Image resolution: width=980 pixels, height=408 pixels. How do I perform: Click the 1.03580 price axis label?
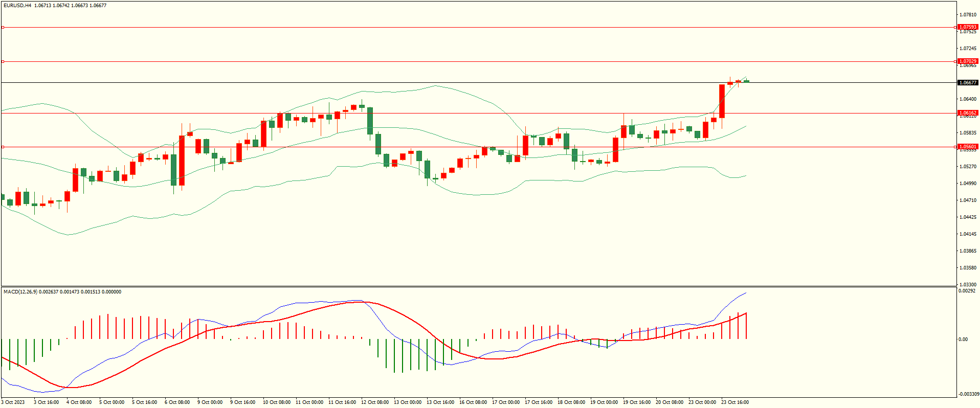(968, 268)
